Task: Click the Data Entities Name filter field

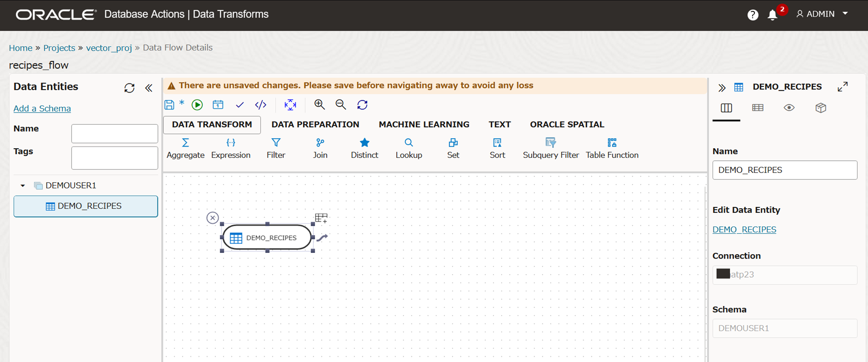Action: (x=115, y=133)
